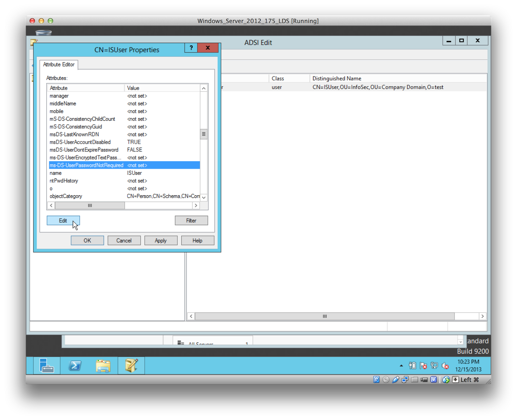Click the VirtualBox hard disk indicator
The width and height of the screenshot is (517, 420).
click(x=376, y=380)
